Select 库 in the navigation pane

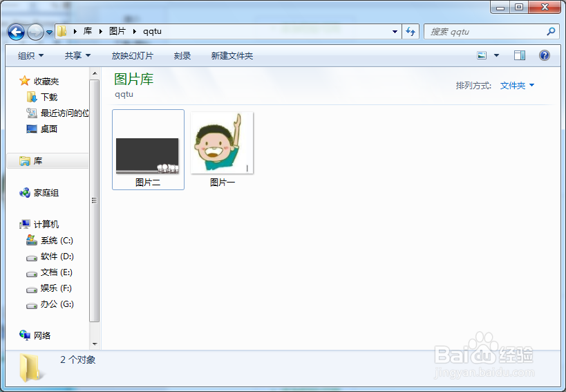38,161
